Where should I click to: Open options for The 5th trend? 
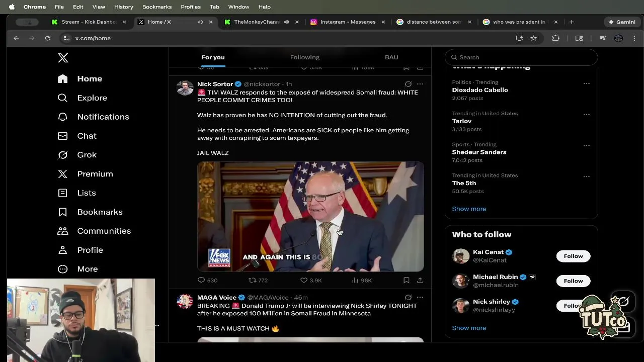click(587, 176)
